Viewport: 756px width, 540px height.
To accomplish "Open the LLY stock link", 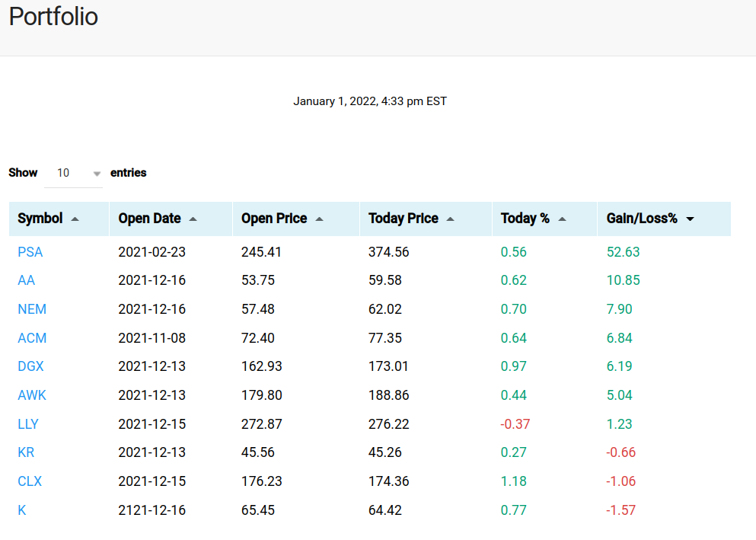I will pos(28,424).
